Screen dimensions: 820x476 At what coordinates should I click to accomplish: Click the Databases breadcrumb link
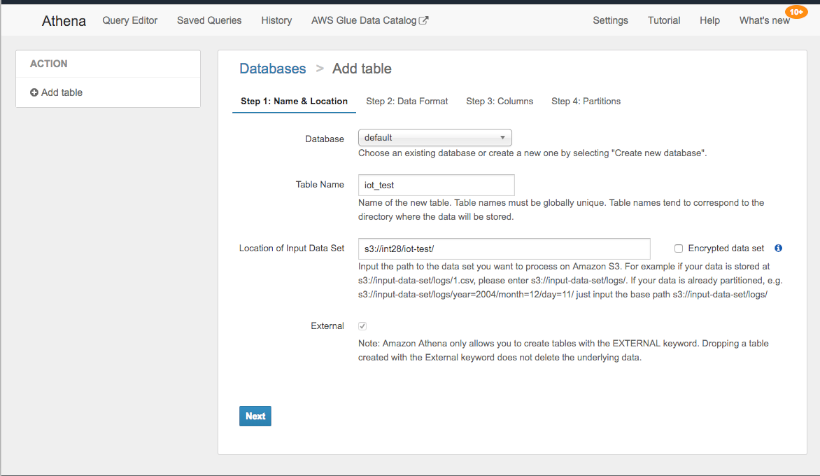(272, 69)
